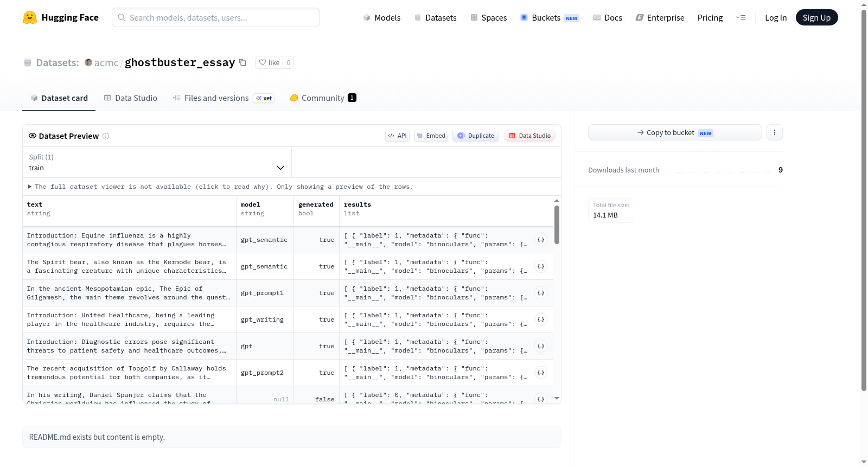This screenshot has height=467, width=868.
Task: Open the navigation overflow menu icon
Action: [741, 17]
